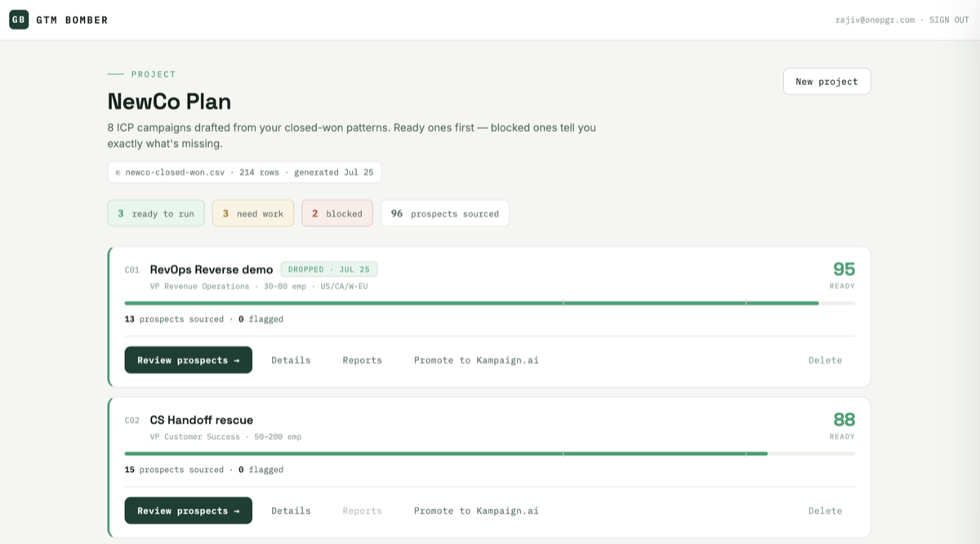The image size is (980, 544).
Task: Review prospects for RevOps Reverse demo
Action: pos(189,360)
